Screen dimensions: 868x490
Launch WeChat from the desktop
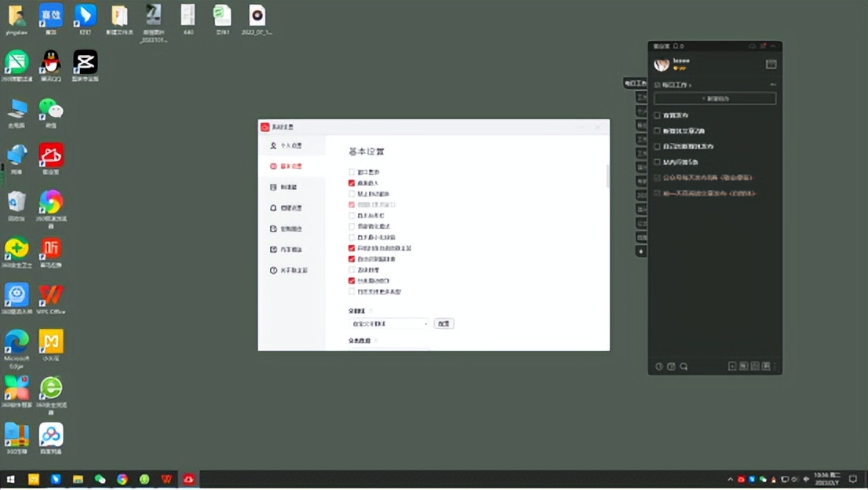tap(51, 109)
